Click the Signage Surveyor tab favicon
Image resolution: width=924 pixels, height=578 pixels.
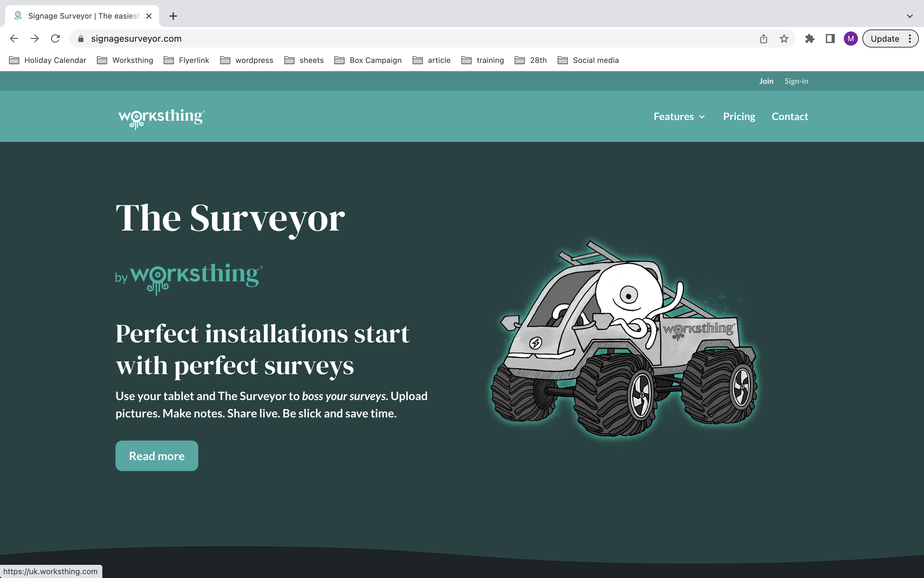tap(18, 16)
